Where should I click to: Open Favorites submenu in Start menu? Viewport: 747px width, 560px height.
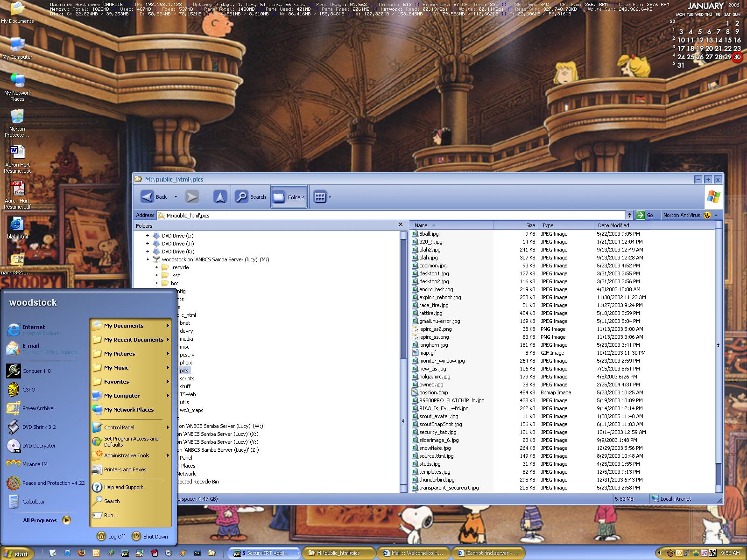click(131, 382)
